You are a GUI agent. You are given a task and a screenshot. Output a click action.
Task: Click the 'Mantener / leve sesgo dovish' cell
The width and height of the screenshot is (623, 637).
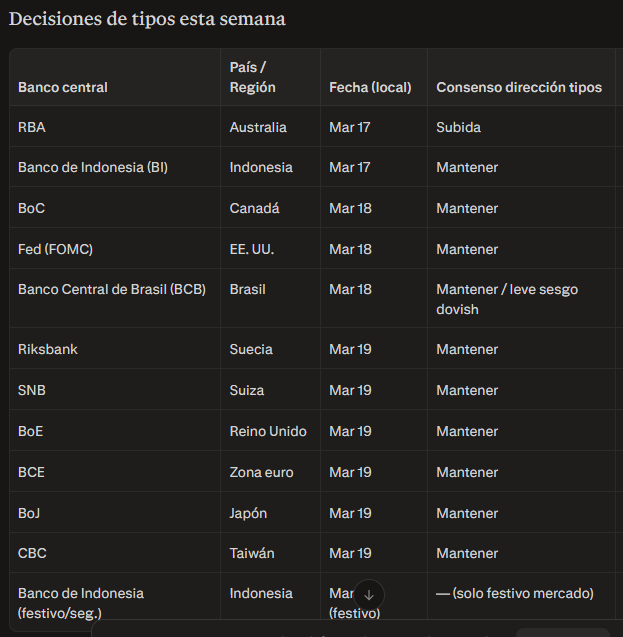[x=506, y=299]
